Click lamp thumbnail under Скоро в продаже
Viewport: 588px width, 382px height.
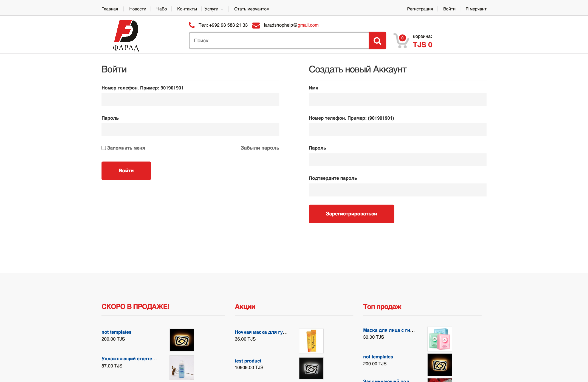point(182,340)
